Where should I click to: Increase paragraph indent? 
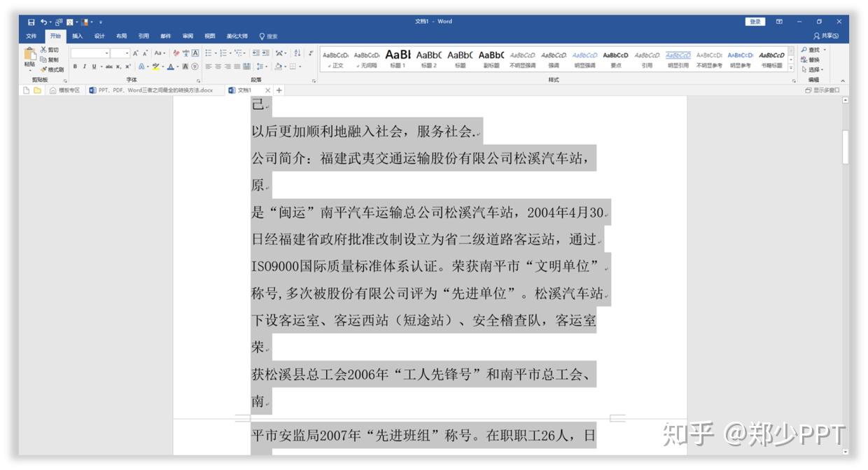tap(266, 53)
